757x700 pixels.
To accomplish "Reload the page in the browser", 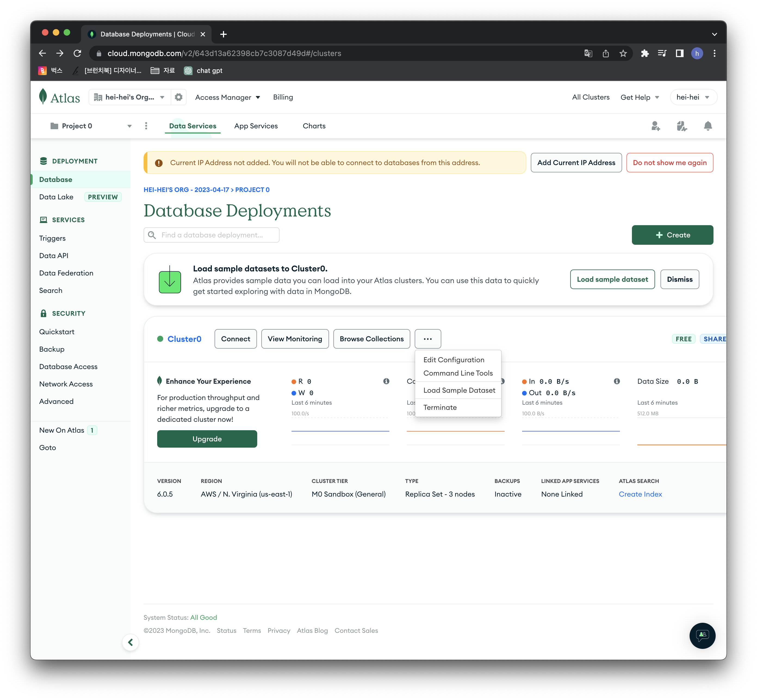I will [x=77, y=53].
